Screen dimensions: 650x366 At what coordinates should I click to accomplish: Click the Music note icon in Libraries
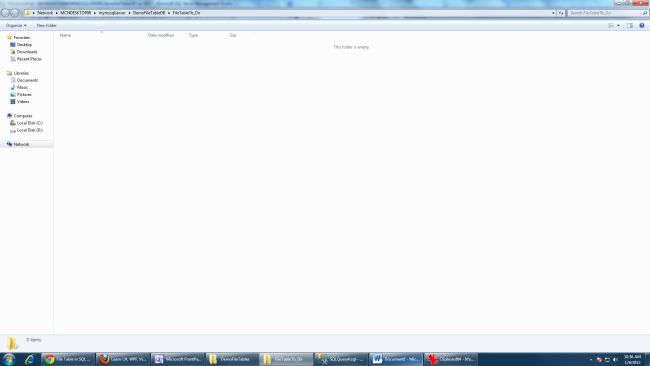(13, 87)
